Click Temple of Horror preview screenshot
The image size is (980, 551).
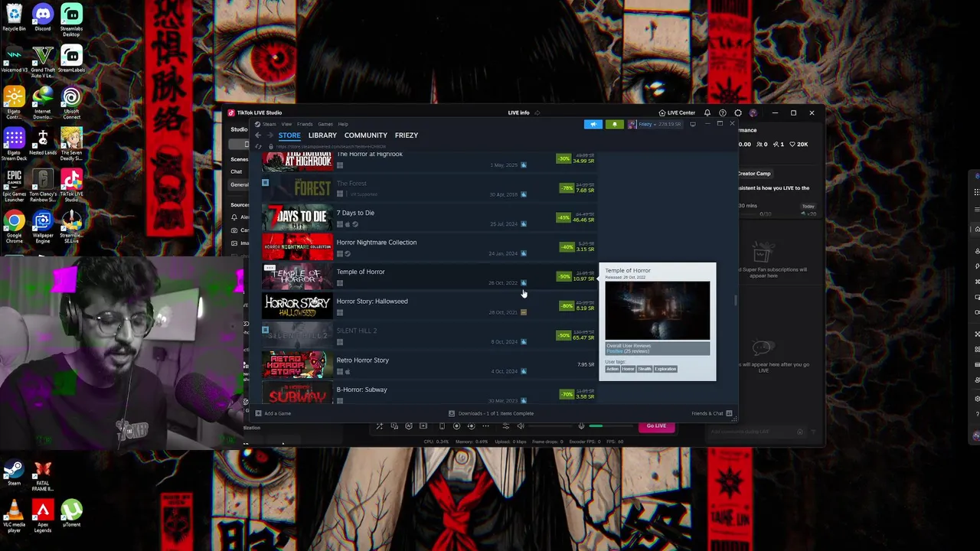pos(658,310)
